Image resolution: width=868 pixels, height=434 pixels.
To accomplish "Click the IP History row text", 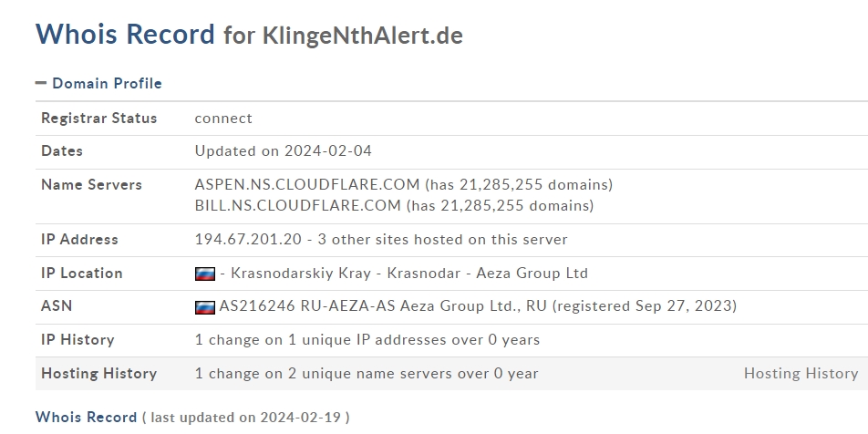I will (x=367, y=339).
